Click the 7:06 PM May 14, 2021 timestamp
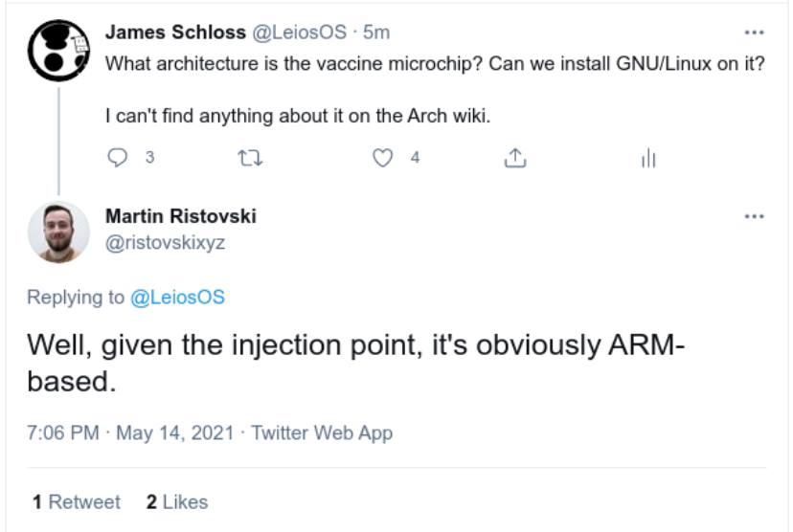The image size is (793, 532). click(130, 433)
